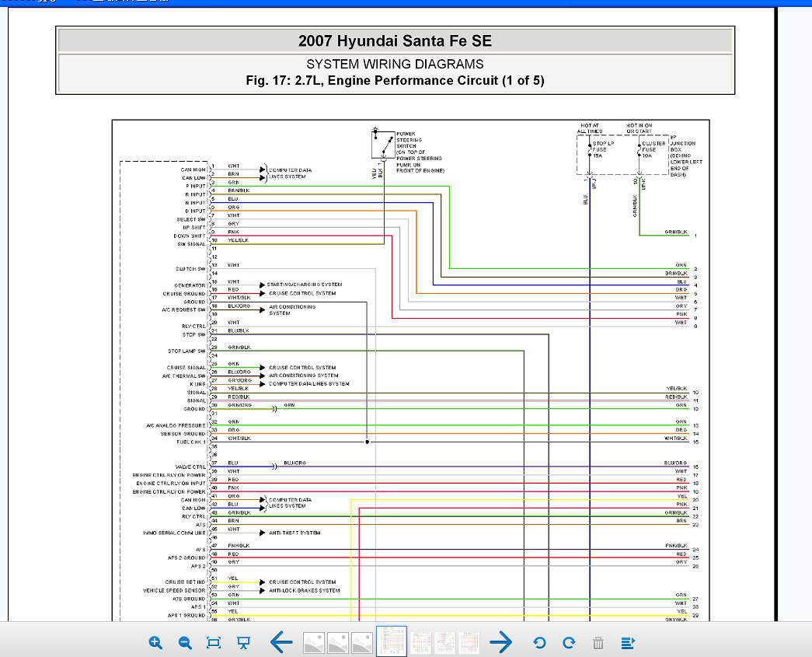Screen dimensions: 812x657
Task: Open the placeholder thumbnail directly left of the current one
Action: tap(363, 643)
